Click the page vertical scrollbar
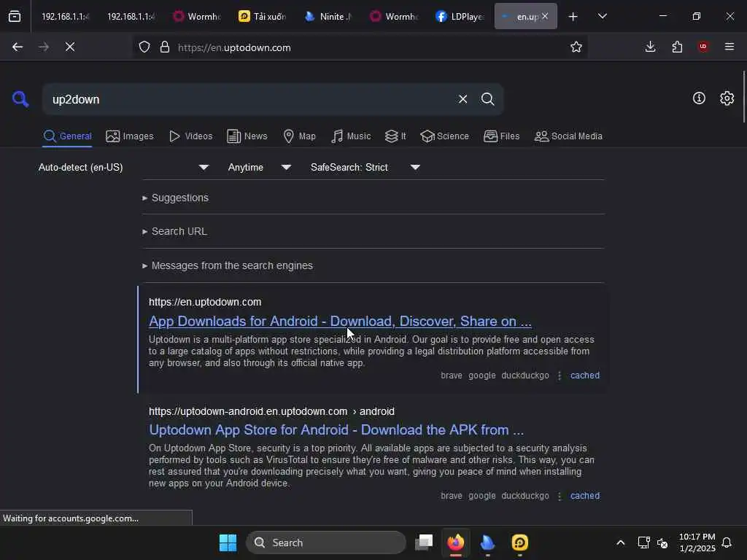 tap(744, 96)
